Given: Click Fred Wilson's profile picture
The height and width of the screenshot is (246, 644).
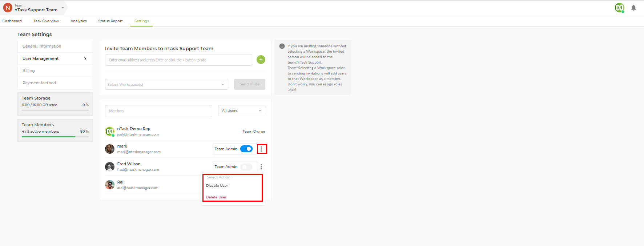Looking at the screenshot, I should 110,167.
